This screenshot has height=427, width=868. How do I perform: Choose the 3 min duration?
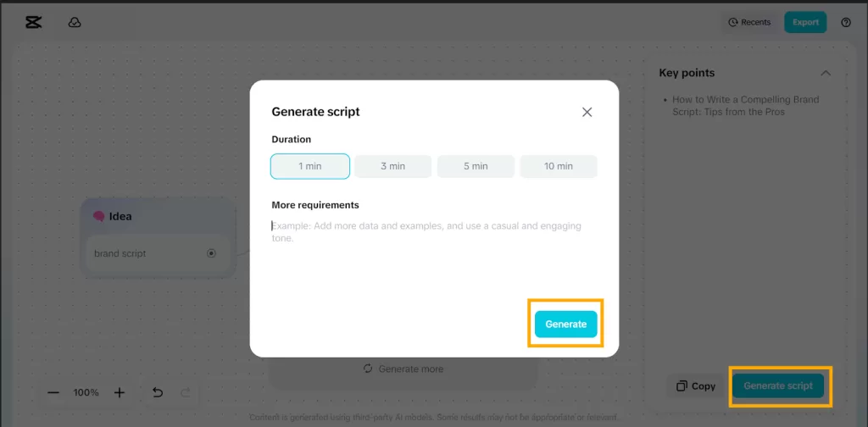[392, 166]
